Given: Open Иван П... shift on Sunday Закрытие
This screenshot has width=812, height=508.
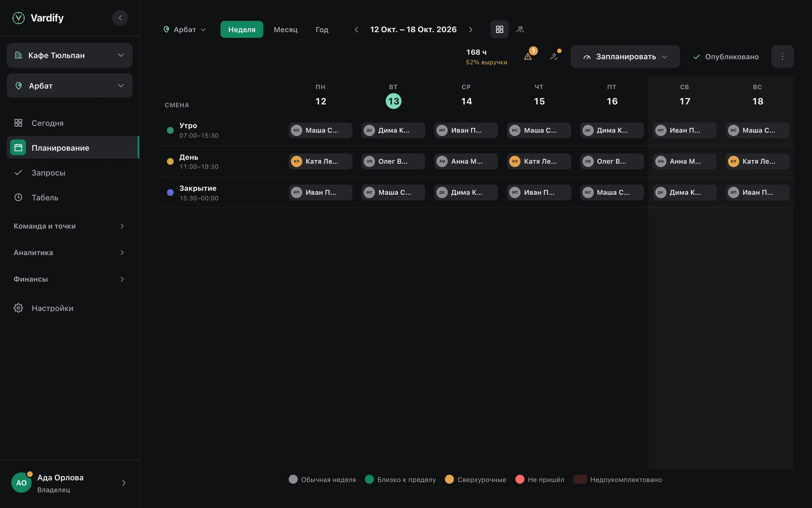Looking at the screenshot, I should [x=757, y=193].
